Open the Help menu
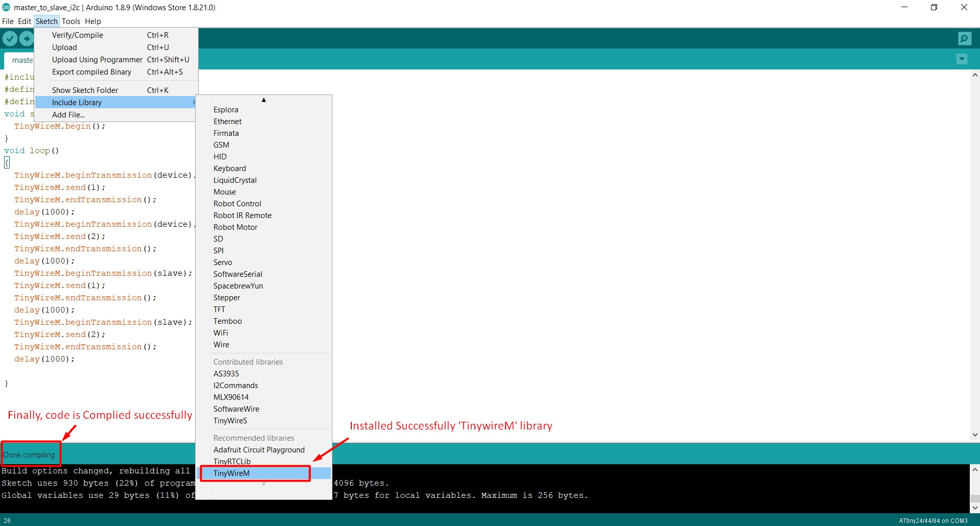The width and height of the screenshot is (980, 526). tap(93, 21)
